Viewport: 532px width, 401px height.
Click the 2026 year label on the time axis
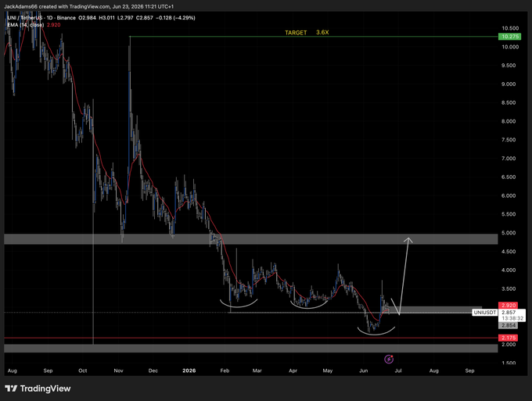pyautogui.click(x=189, y=371)
